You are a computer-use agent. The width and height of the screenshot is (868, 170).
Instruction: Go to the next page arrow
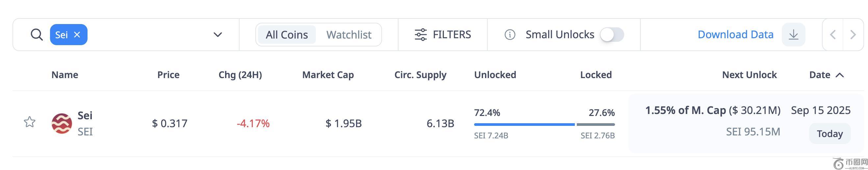point(853,34)
